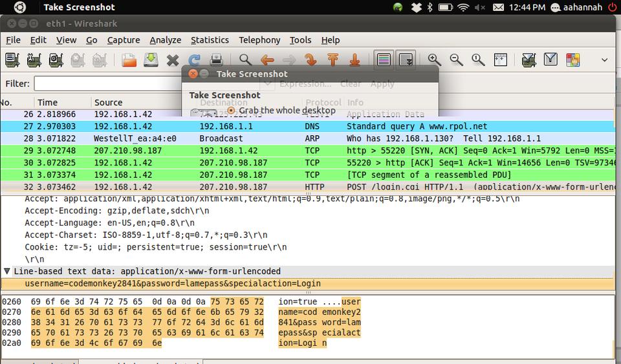Toggle packet list colorize button

click(384, 60)
